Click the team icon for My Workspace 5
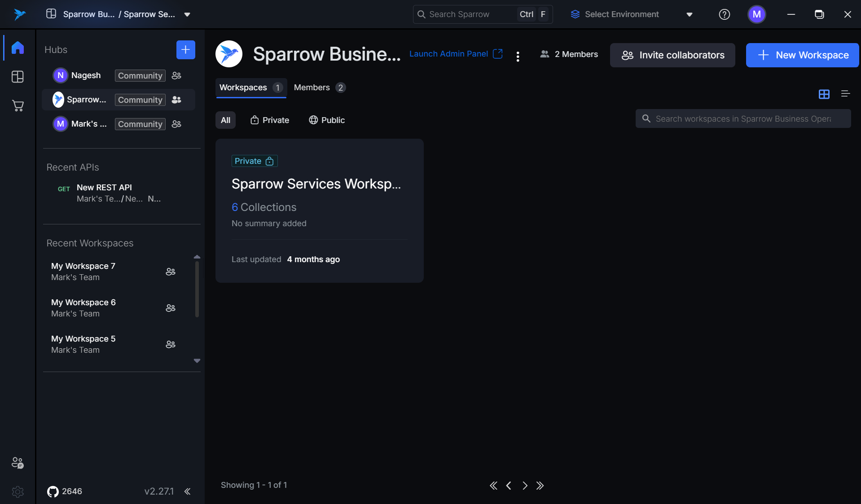 coord(171,344)
